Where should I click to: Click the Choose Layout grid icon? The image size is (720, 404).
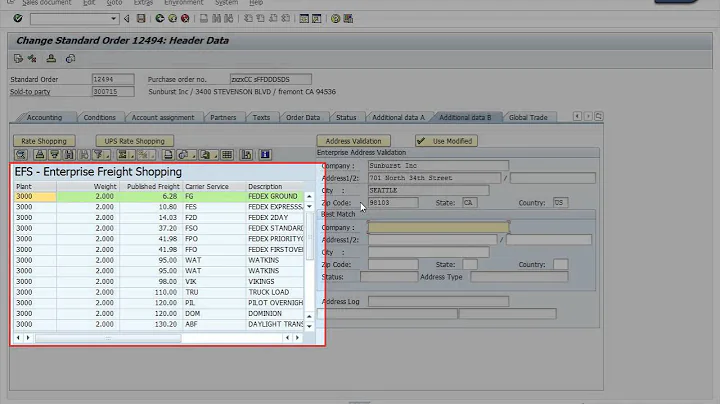[227, 155]
